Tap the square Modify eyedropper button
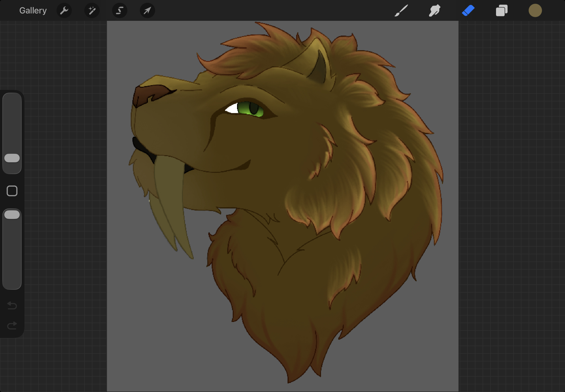 point(12,191)
